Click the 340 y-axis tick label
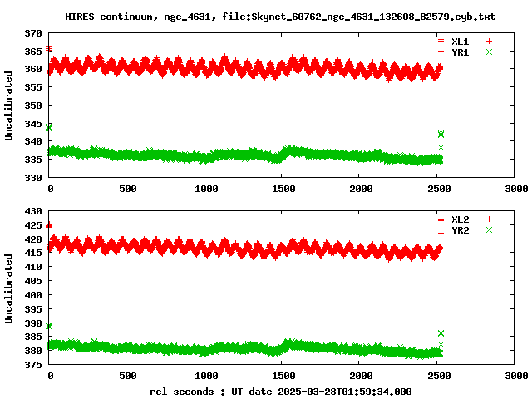Image resolution: width=532 pixels, height=399 pixels. (33, 141)
